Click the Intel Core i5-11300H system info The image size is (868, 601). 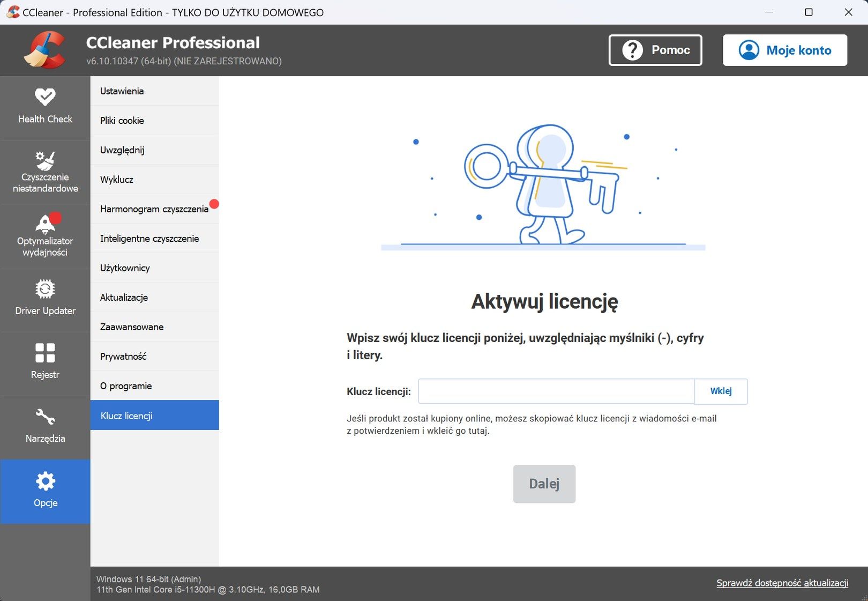(208, 590)
